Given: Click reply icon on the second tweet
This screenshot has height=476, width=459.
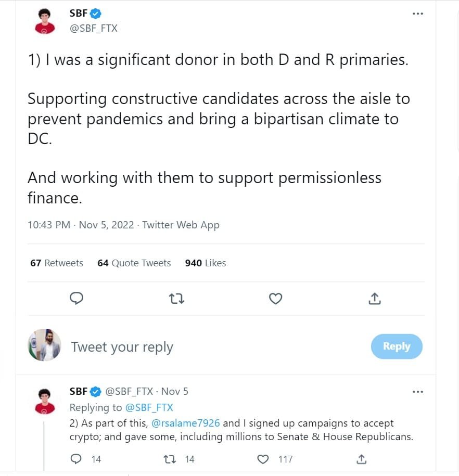Looking at the screenshot, I should coord(76,459).
